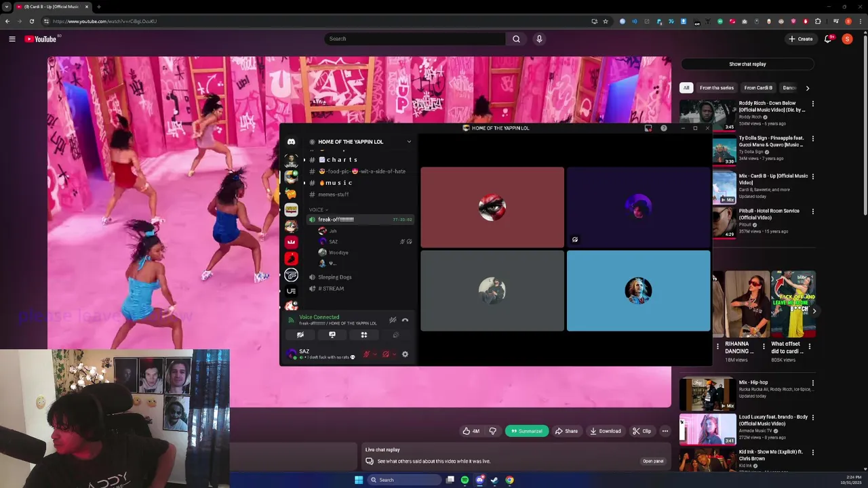Image resolution: width=868 pixels, height=488 pixels.
Task: Select the Unreal Engine server icon
Action: pos(291,291)
